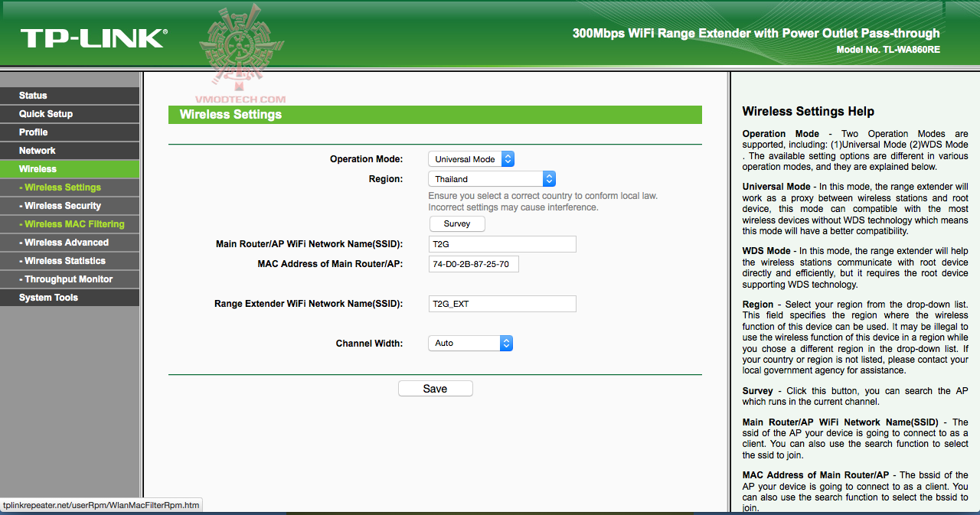Open the Status menu item
Image resolution: width=980 pixels, height=515 pixels.
click(70, 96)
